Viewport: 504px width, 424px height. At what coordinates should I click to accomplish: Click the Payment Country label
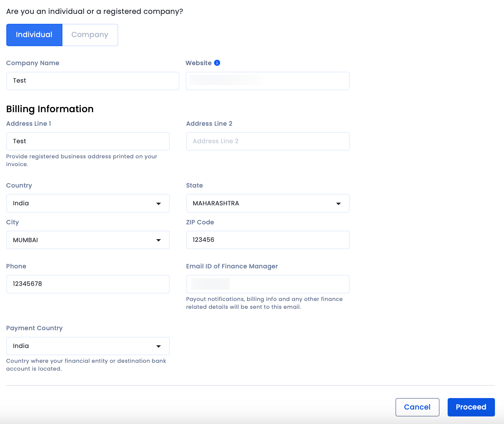click(x=34, y=328)
